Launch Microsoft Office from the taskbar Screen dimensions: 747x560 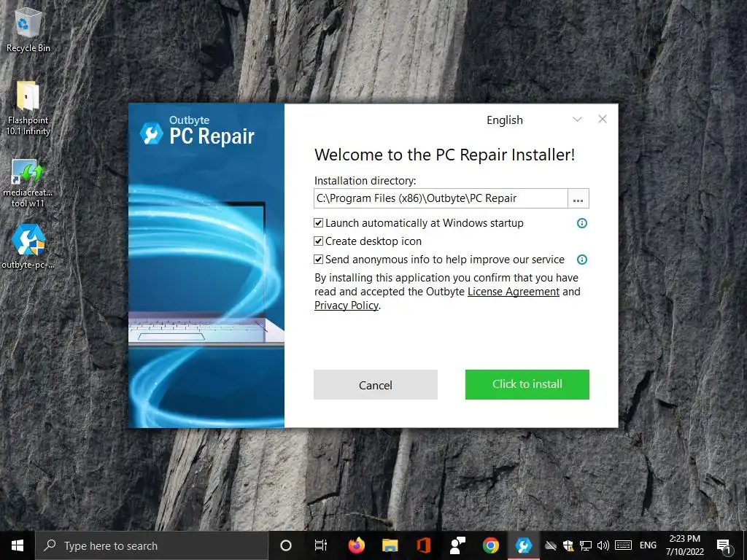pyautogui.click(x=424, y=545)
